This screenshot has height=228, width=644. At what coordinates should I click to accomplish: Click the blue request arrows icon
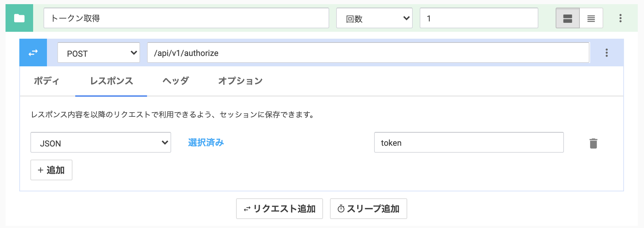pos(33,53)
